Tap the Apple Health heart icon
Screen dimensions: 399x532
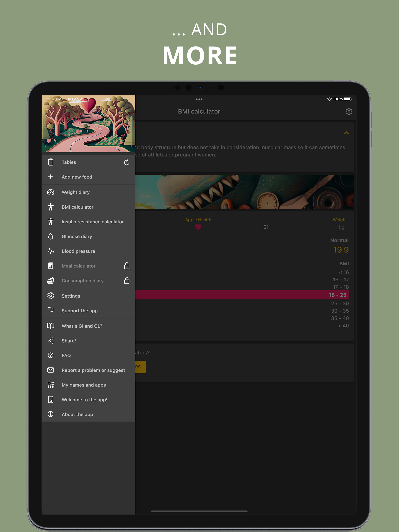coord(198,227)
